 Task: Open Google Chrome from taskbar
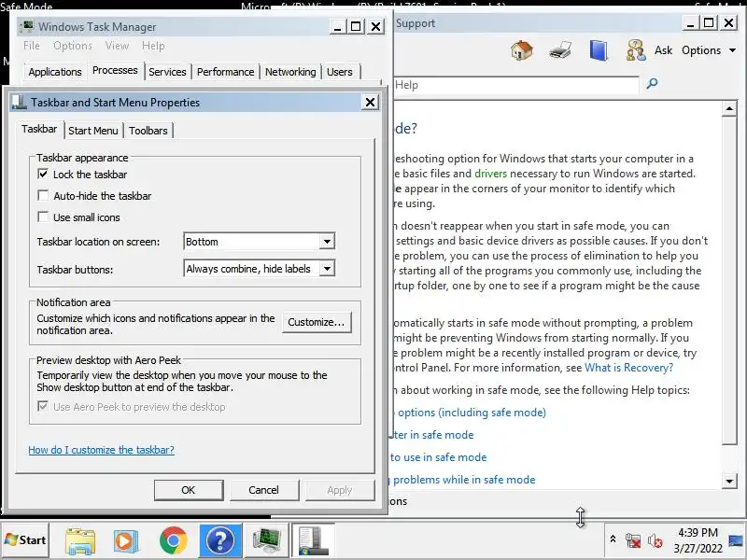coord(174,541)
